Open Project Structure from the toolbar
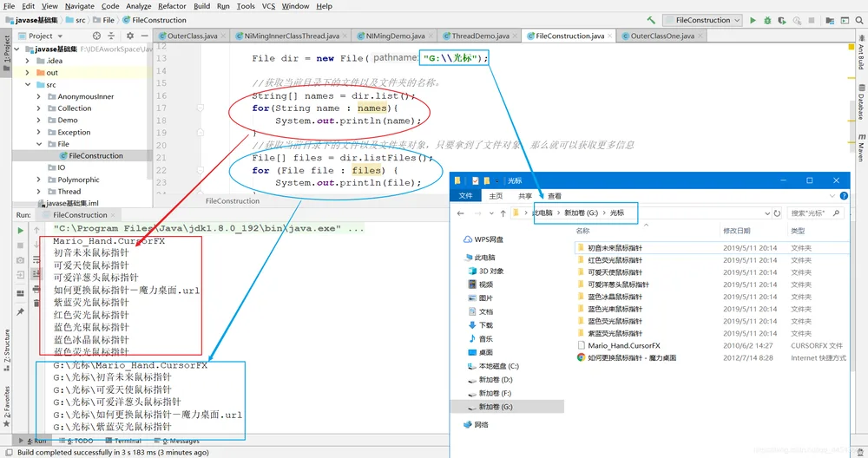Viewport: 868px width, 458px height. coord(830,20)
